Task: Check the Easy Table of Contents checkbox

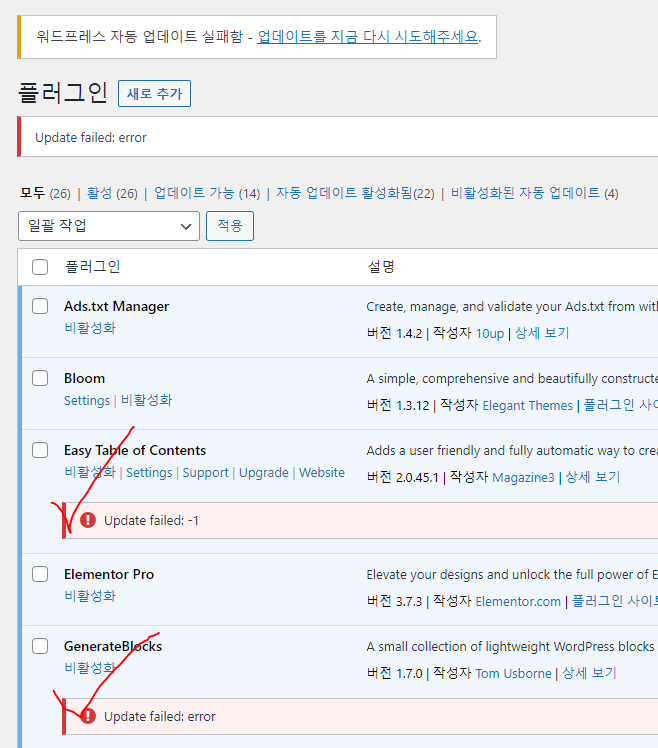Action: click(40, 450)
